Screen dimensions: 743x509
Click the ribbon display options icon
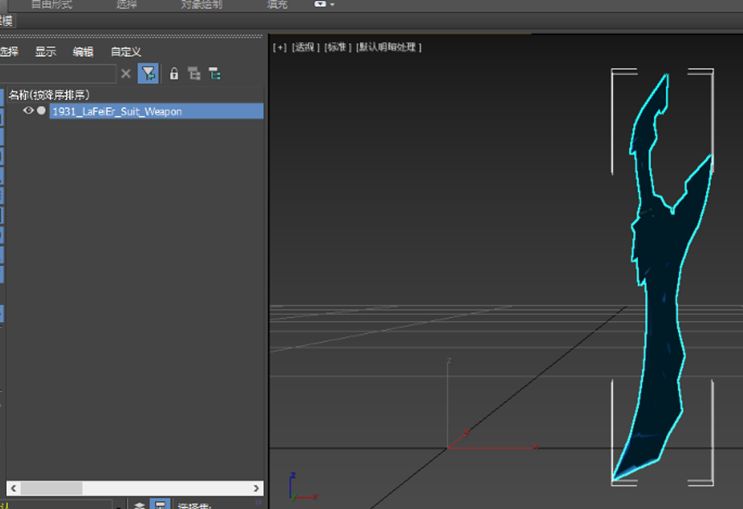tap(324, 4)
